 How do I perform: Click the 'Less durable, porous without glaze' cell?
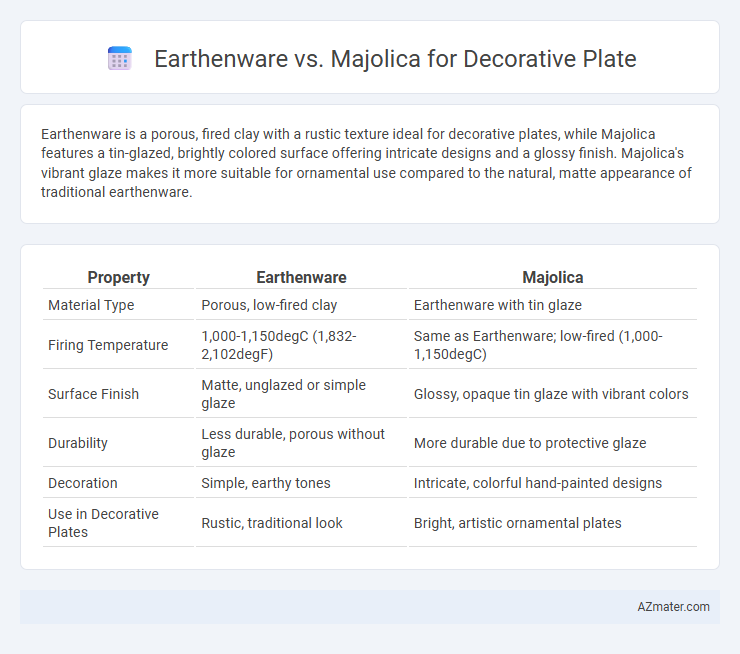(301, 443)
